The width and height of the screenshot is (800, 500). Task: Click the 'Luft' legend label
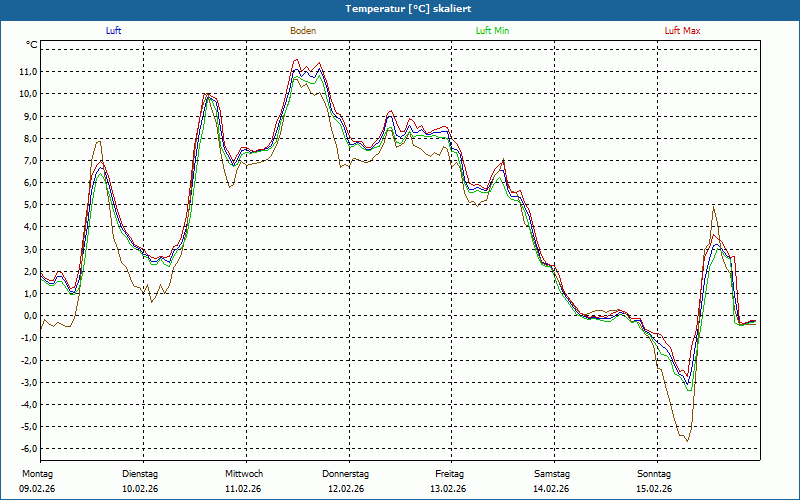113,31
